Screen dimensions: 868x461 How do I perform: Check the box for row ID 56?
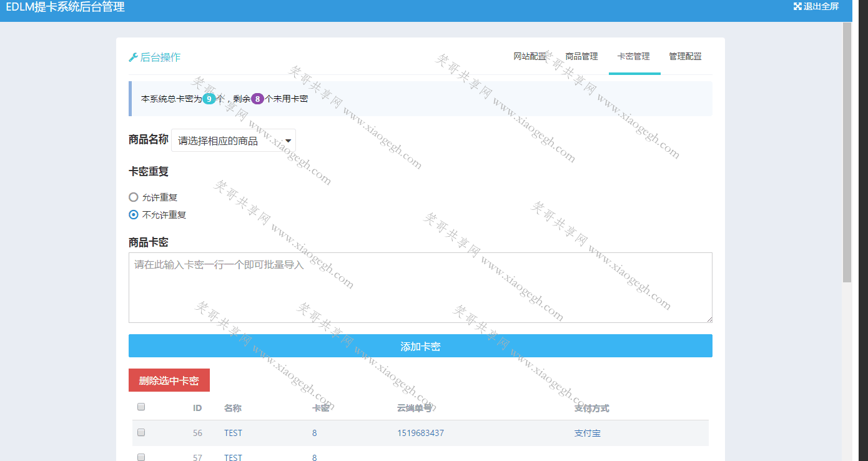[141, 432]
